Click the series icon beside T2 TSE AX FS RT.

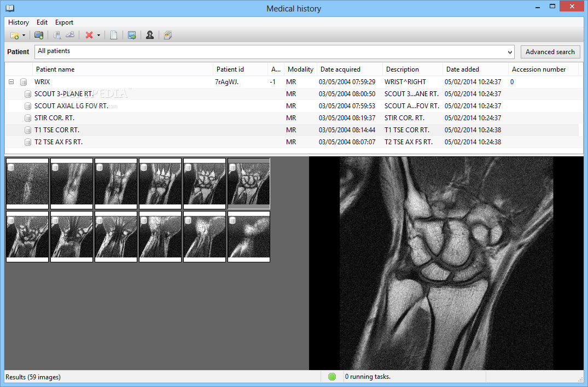point(27,142)
